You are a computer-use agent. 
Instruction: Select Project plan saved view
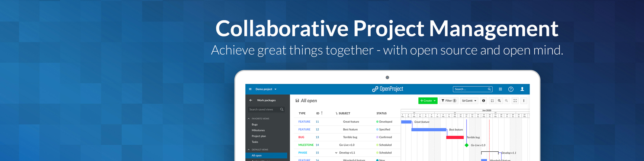[x=258, y=136]
